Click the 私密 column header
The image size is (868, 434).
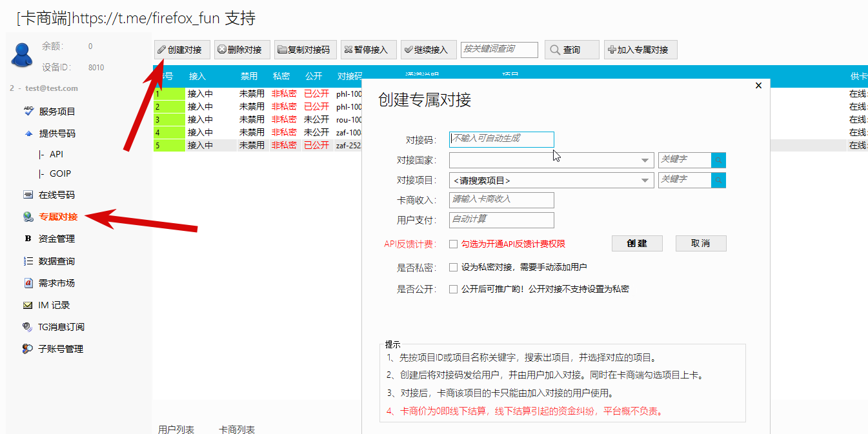(281, 76)
